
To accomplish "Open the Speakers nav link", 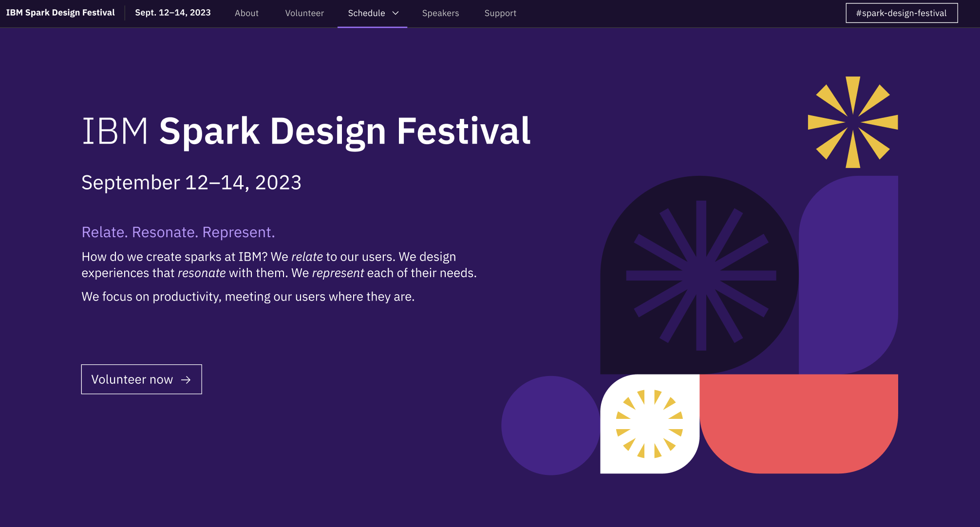I will tap(440, 13).
